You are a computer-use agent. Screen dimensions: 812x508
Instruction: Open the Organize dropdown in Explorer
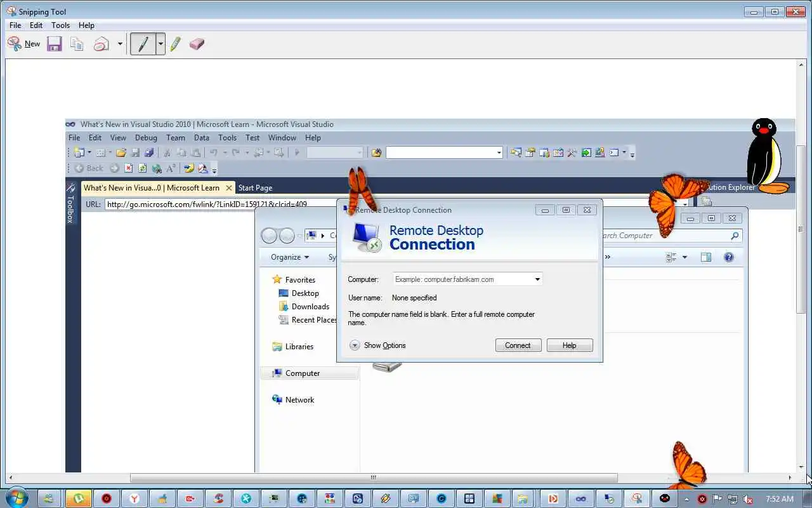290,257
